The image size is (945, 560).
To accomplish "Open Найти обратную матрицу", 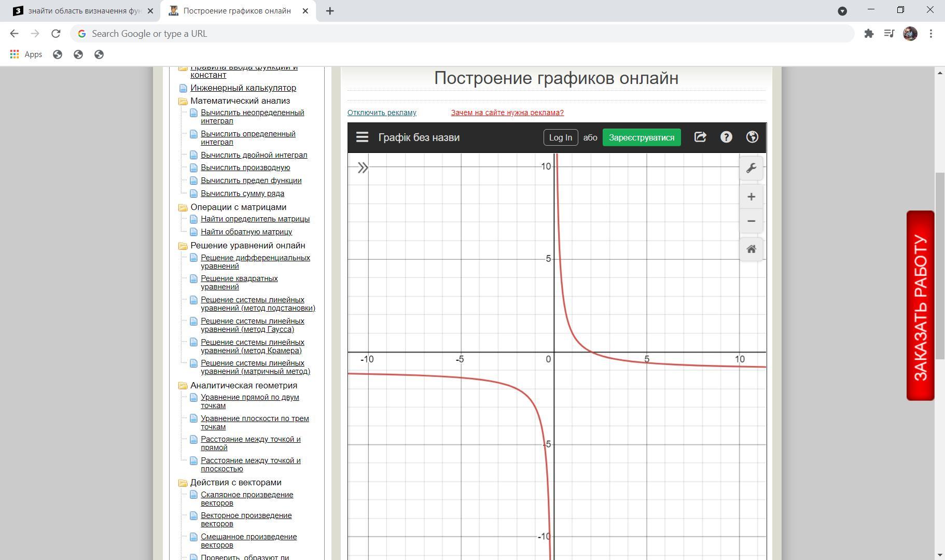I will pyautogui.click(x=246, y=232).
